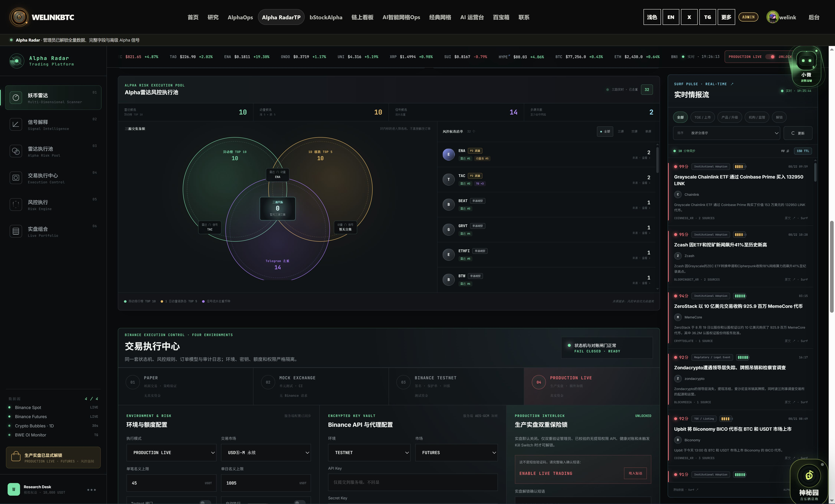Click the 更新 refresh button

pyautogui.click(x=798, y=133)
